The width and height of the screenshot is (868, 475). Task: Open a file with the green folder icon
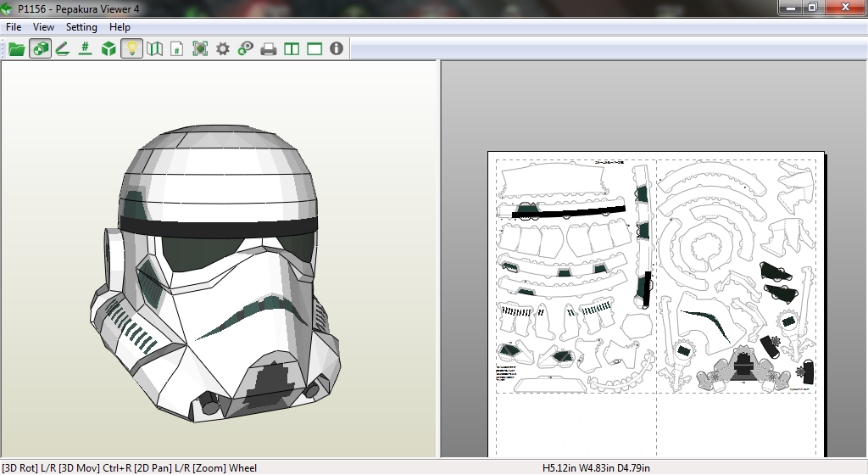(17, 48)
